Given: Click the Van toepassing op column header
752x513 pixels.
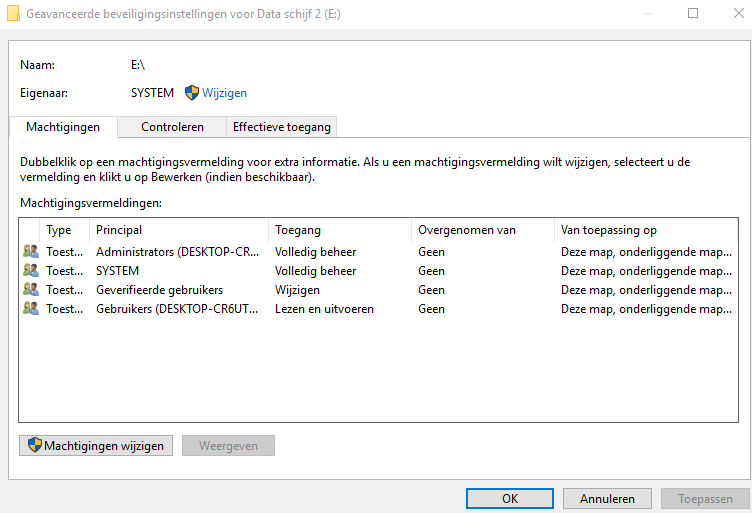Looking at the screenshot, I should pos(645,230).
